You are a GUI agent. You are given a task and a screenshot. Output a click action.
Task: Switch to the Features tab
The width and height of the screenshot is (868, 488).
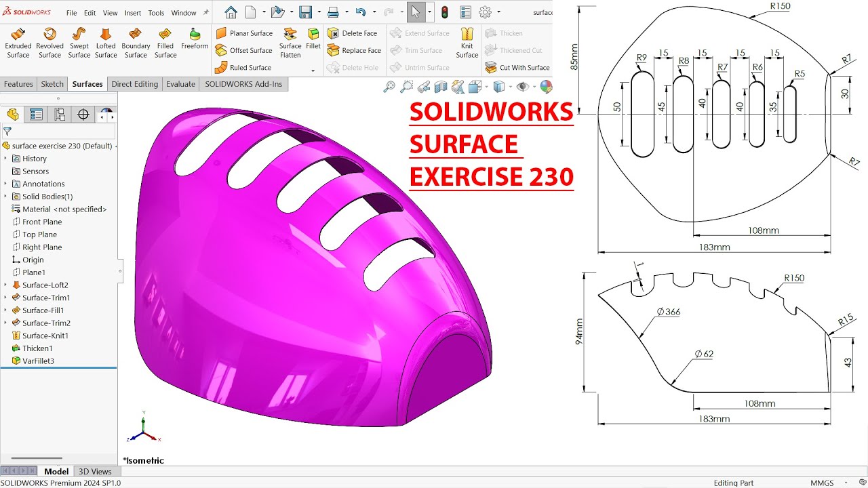(x=18, y=84)
